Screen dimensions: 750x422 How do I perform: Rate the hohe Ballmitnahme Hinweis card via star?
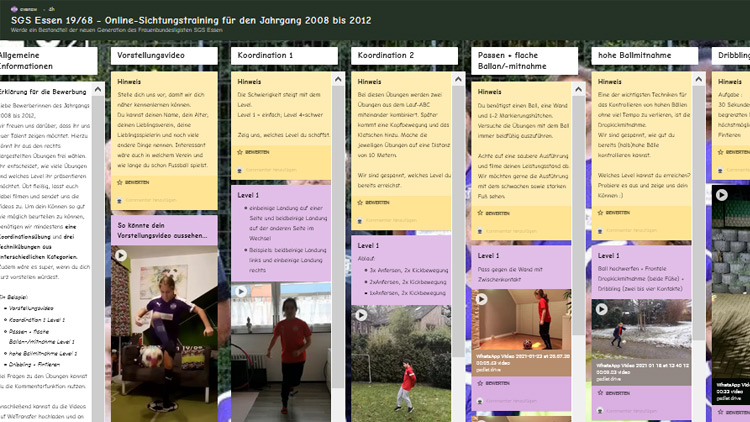click(600, 212)
